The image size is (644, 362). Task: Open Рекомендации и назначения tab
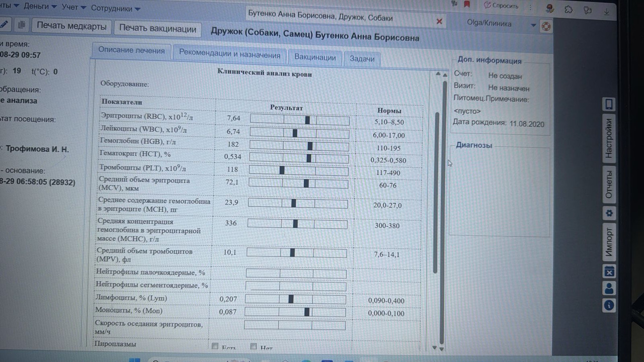point(229,54)
